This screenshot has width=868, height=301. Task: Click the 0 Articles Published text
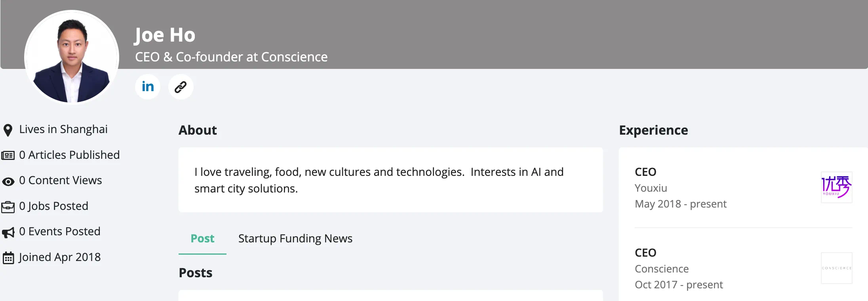click(x=69, y=155)
